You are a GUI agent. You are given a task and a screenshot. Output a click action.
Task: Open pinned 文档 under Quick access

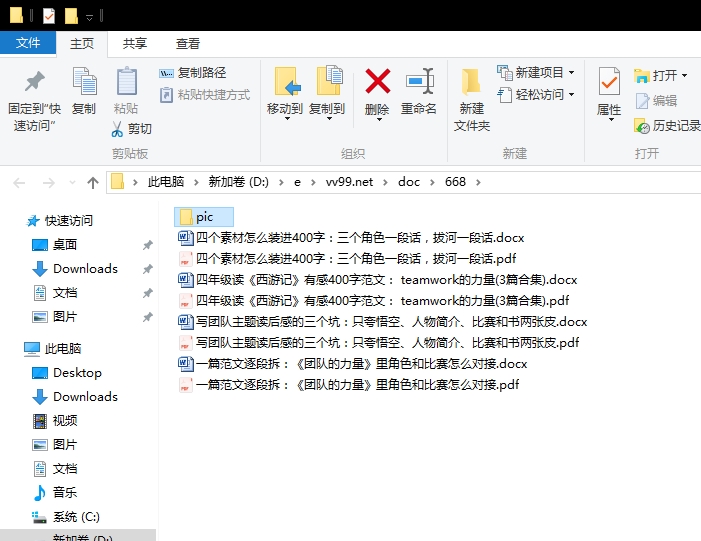pyautogui.click(x=55, y=293)
